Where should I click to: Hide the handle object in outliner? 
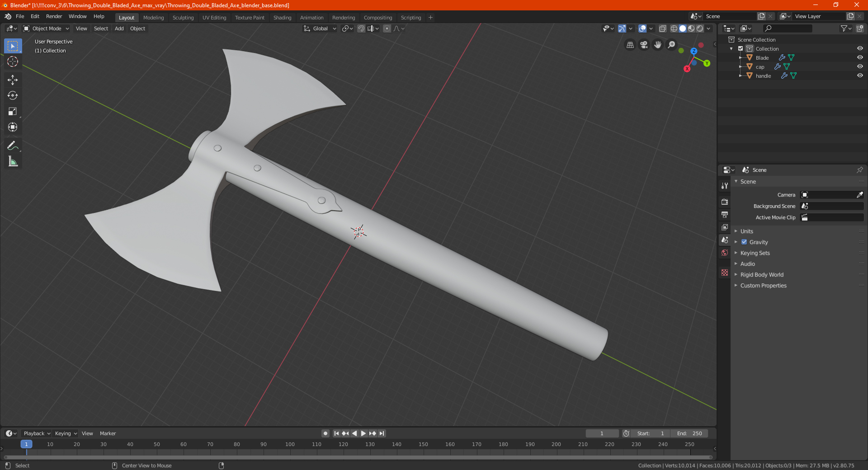860,75
